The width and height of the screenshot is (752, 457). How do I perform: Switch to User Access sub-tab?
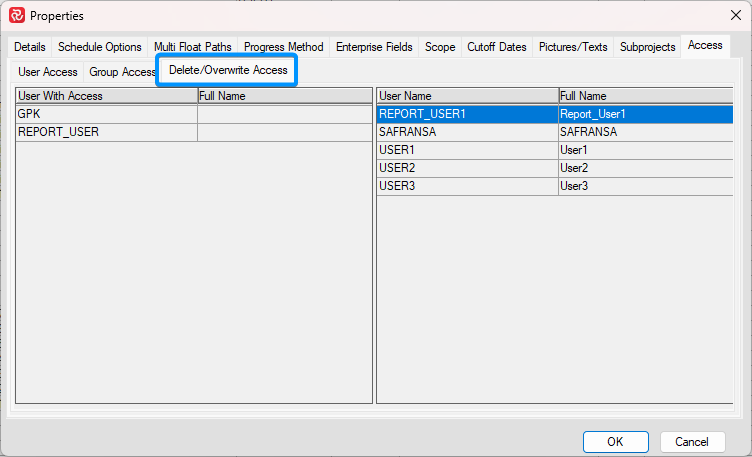point(48,72)
